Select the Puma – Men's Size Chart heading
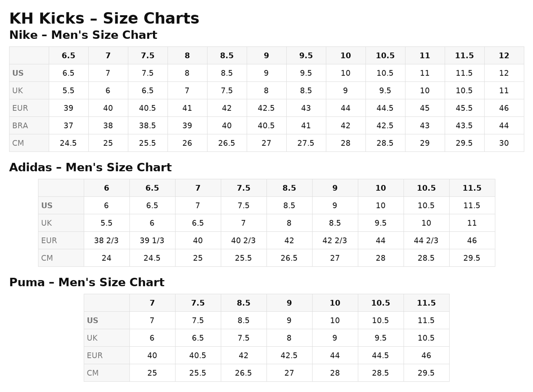533x392 pixels. (x=87, y=282)
